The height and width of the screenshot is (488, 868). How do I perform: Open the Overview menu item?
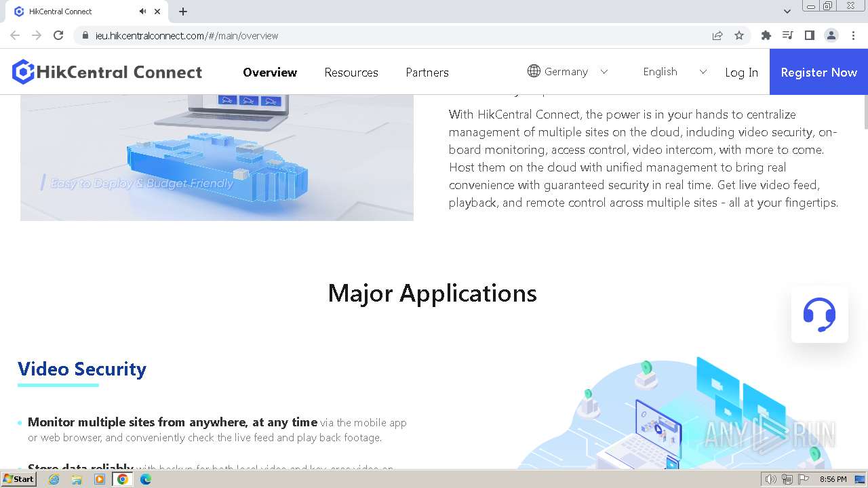270,73
